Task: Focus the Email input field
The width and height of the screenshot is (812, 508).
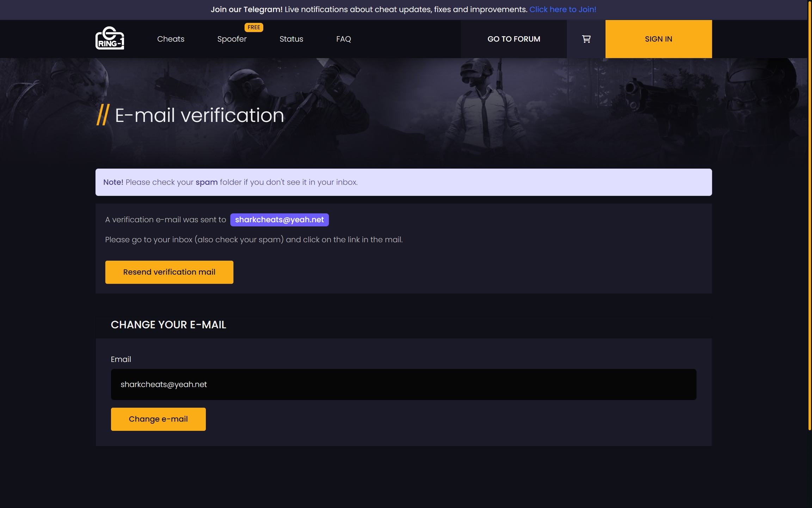Action: point(403,384)
